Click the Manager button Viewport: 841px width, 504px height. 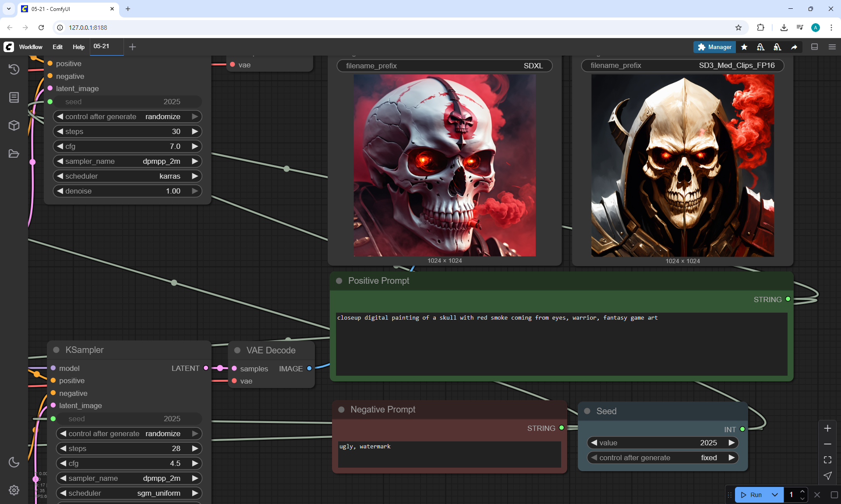click(x=714, y=47)
